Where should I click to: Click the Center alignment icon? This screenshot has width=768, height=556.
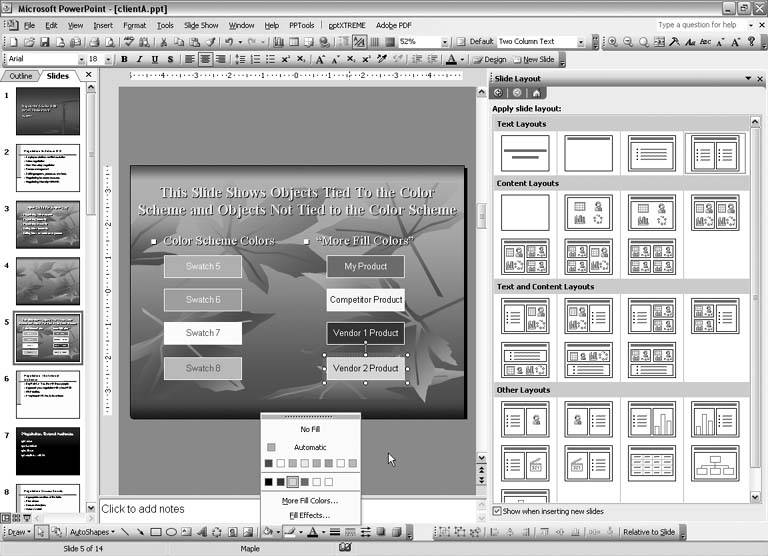(x=205, y=59)
